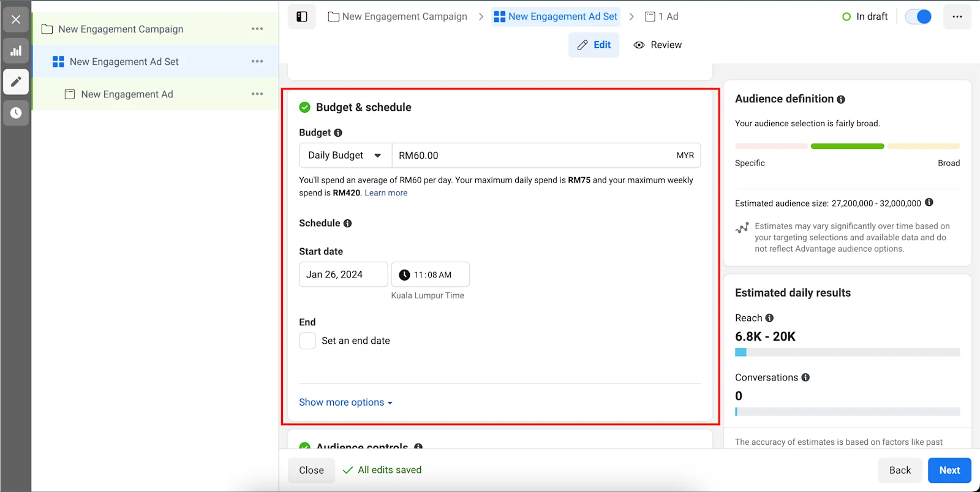Screen dimensions: 980x492
Task: Go to New Engagement Campaign breadcrumb
Action: click(x=398, y=17)
